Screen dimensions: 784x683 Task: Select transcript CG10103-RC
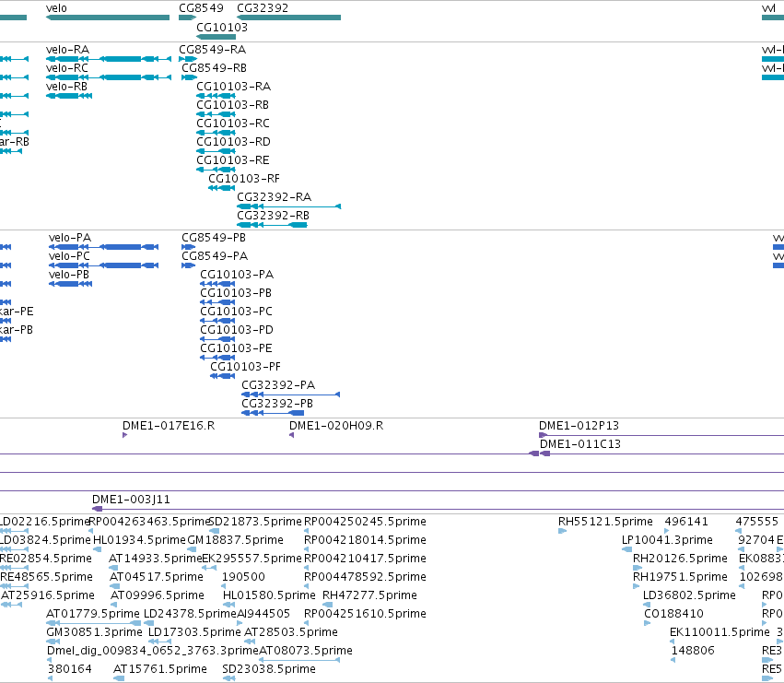point(216,133)
